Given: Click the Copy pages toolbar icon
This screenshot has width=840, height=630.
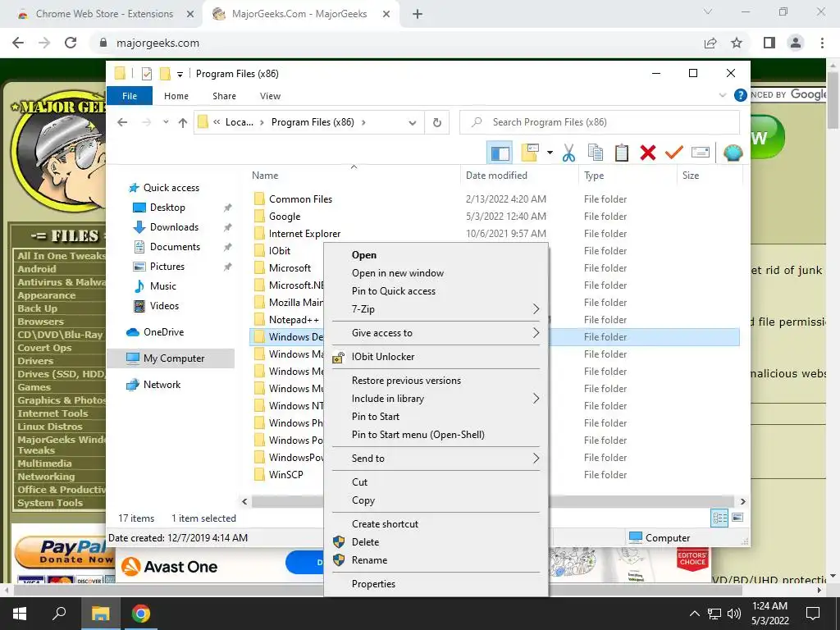Looking at the screenshot, I should coord(596,153).
